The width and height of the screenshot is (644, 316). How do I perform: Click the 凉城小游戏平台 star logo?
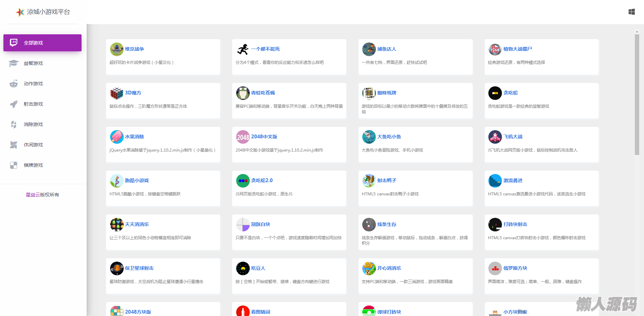[x=20, y=12]
